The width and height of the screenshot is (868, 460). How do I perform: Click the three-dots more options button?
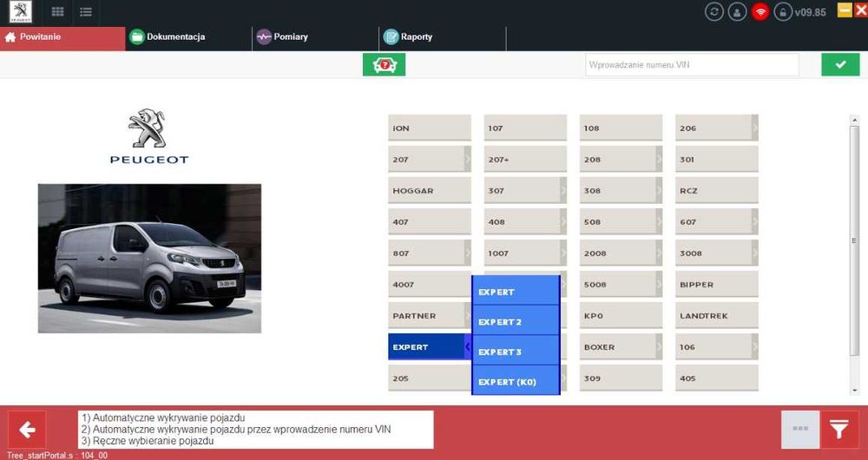(800, 430)
